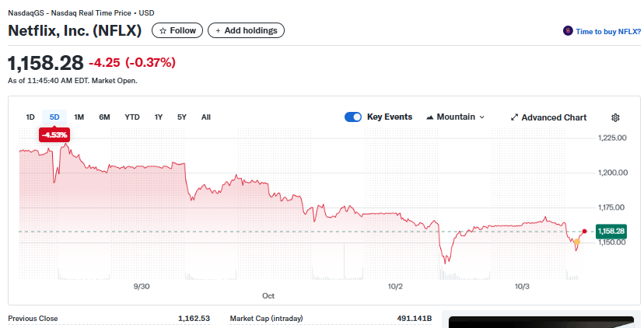Click the Advanced Chart expand arrows icon
This screenshot has width=644, height=328.
click(514, 117)
